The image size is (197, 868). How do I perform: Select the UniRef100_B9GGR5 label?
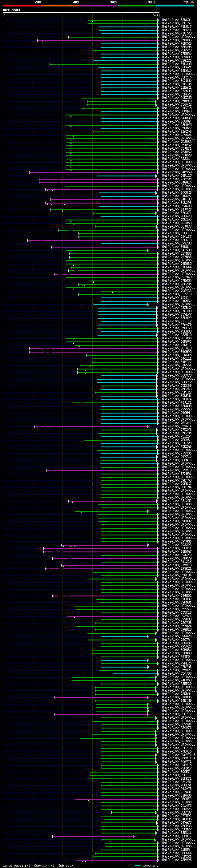pyautogui.click(x=176, y=636)
